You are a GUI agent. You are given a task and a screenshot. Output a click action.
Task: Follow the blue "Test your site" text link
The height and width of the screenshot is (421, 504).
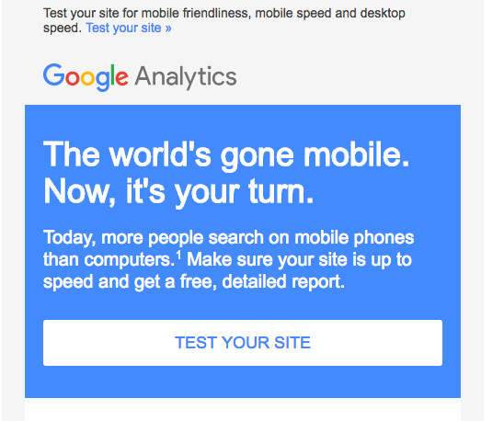tap(128, 28)
